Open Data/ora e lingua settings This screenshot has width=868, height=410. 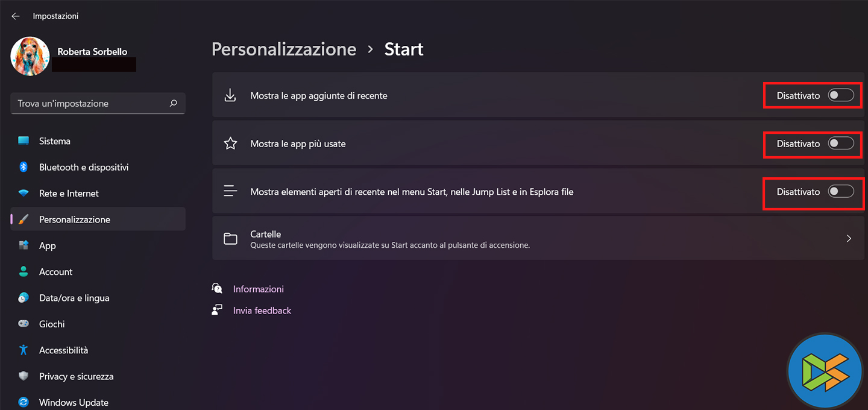pyautogui.click(x=74, y=298)
